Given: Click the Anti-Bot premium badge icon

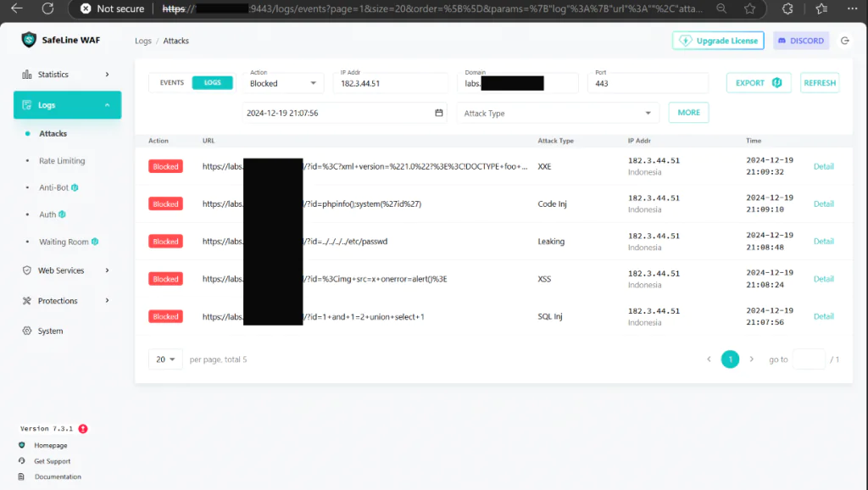Looking at the screenshot, I should (75, 187).
